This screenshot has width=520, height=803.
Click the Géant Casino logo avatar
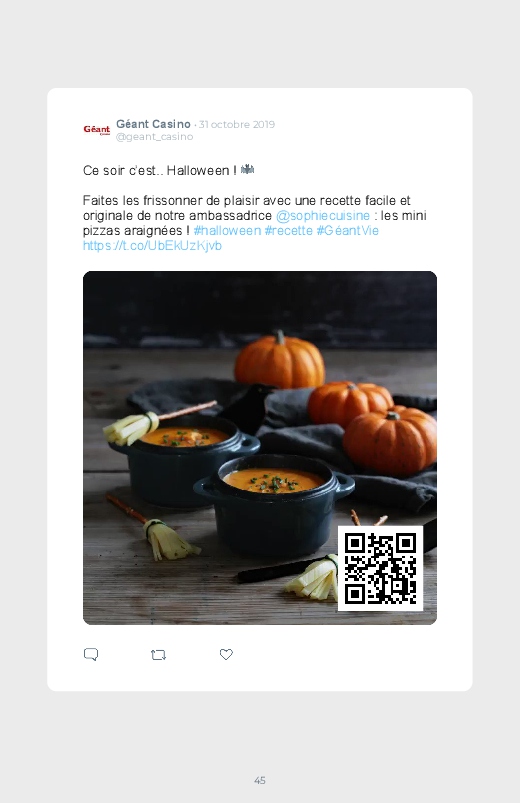pos(97,130)
